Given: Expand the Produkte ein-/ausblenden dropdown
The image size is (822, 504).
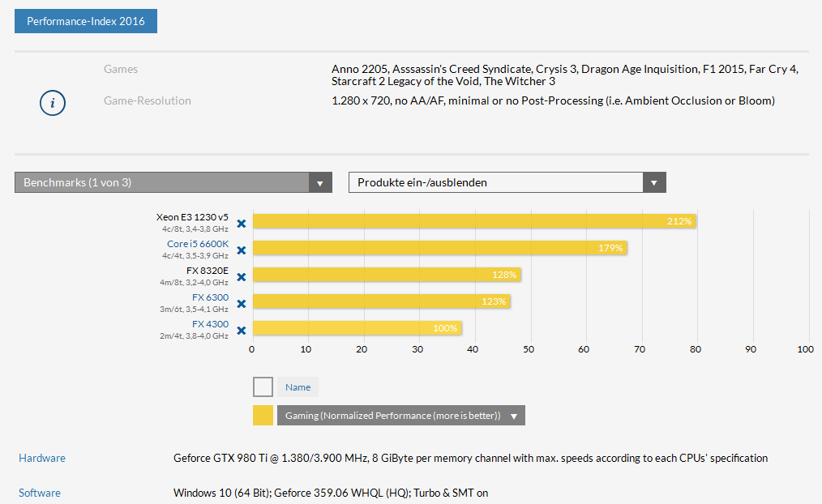Looking at the screenshot, I should coord(507,182).
